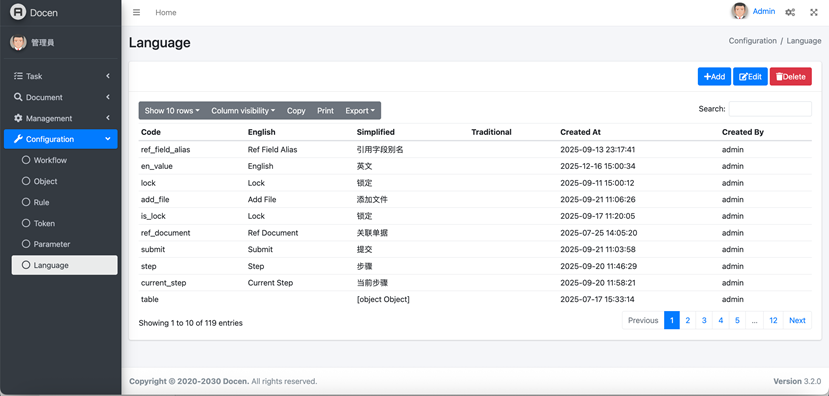Select the current_step row
Image resolution: width=829 pixels, height=396 pixels.
475,282
